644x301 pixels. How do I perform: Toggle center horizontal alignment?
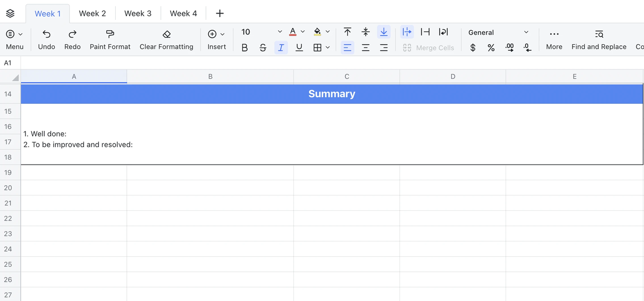pos(366,48)
